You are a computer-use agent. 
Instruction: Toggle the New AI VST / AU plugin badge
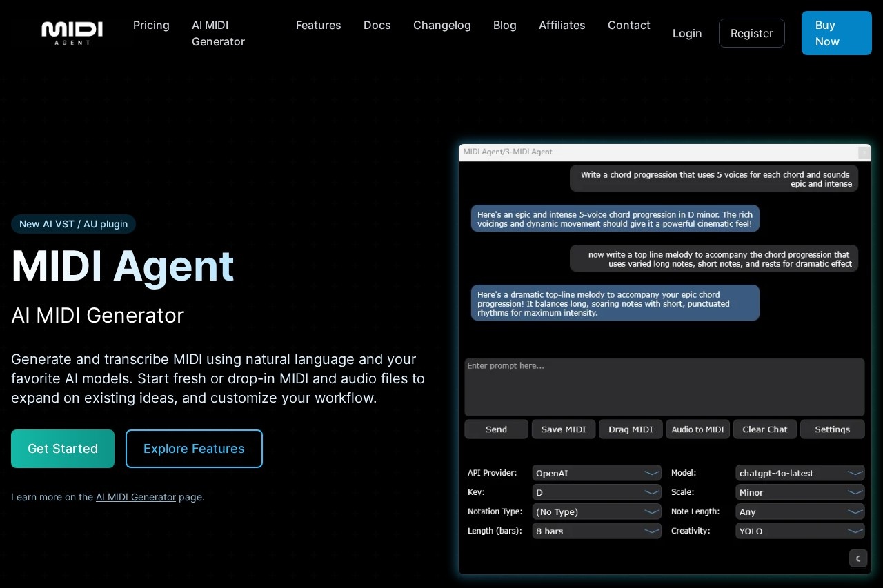tap(73, 223)
